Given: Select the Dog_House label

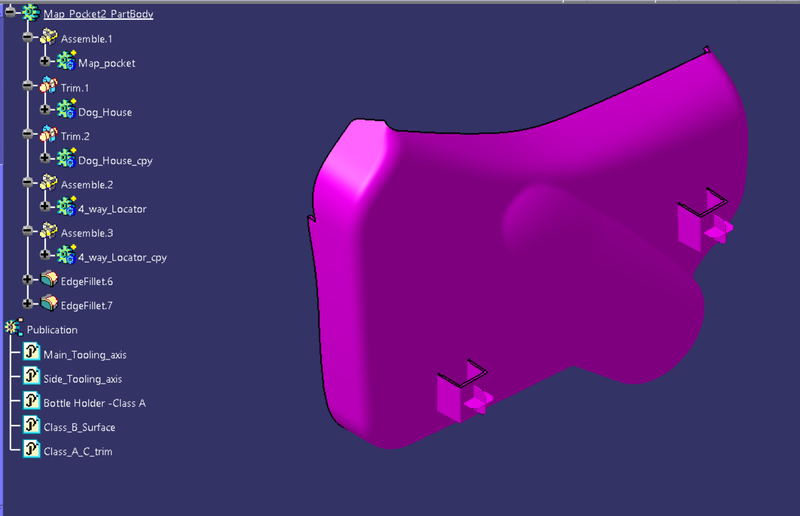Looking at the screenshot, I should [x=105, y=112].
